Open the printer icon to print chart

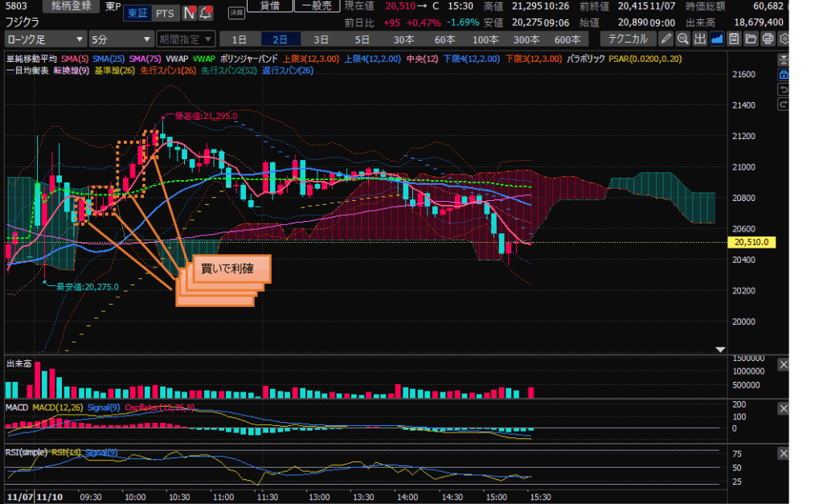[768, 39]
